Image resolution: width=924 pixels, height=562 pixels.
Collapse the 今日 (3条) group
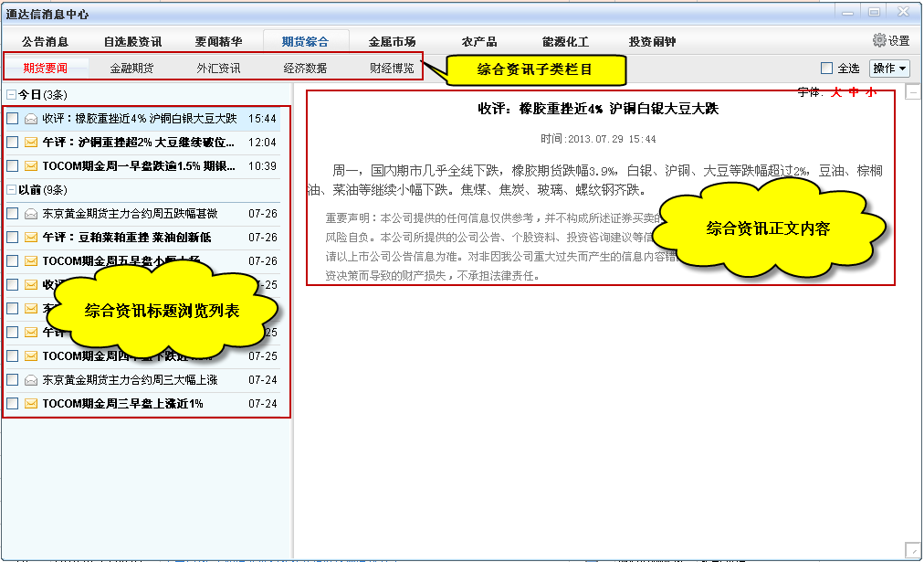point(10,95)
